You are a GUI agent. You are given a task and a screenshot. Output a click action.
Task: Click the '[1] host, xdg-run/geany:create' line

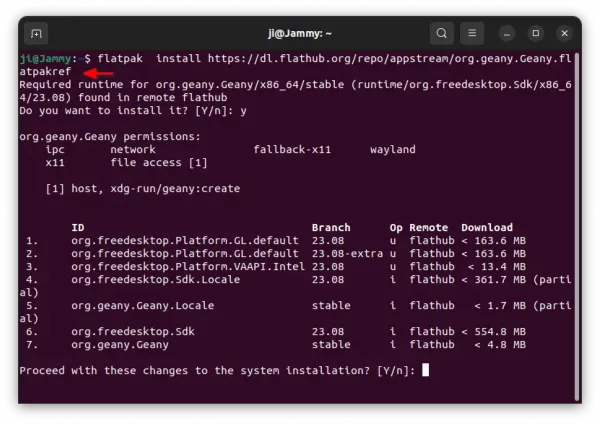pos(143,189)
